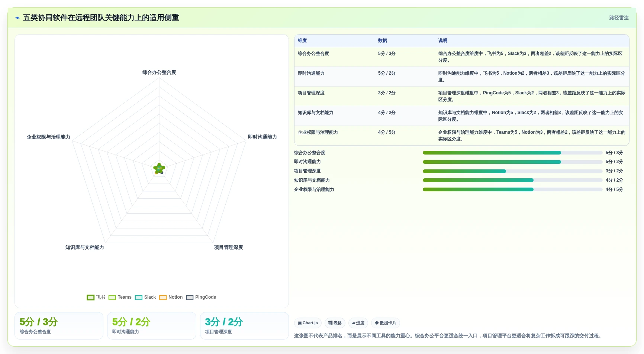Viewport: 644px width, 354px height.
Task: Click the 进度 tag chip
Action: 358,323
